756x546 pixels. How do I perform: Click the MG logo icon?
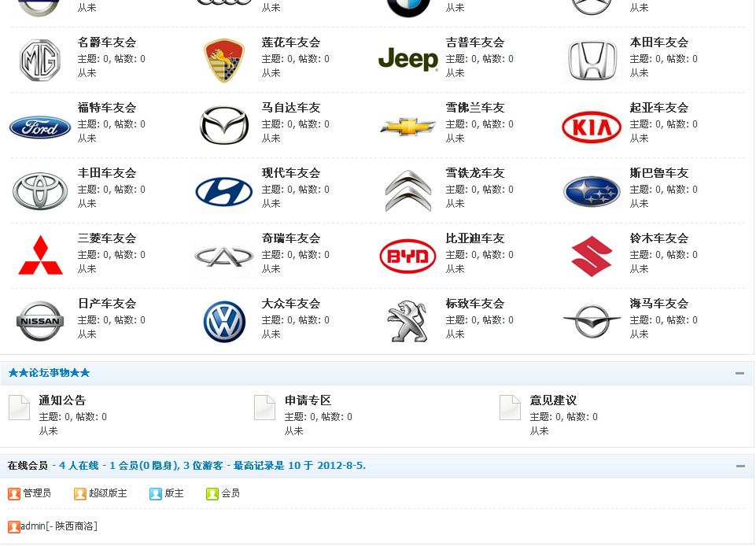point(40,61)
